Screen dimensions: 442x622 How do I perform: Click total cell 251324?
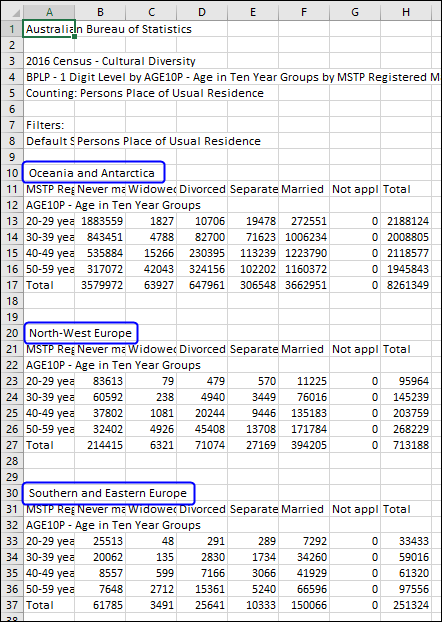pyautogui.click(x=406, y=605)
